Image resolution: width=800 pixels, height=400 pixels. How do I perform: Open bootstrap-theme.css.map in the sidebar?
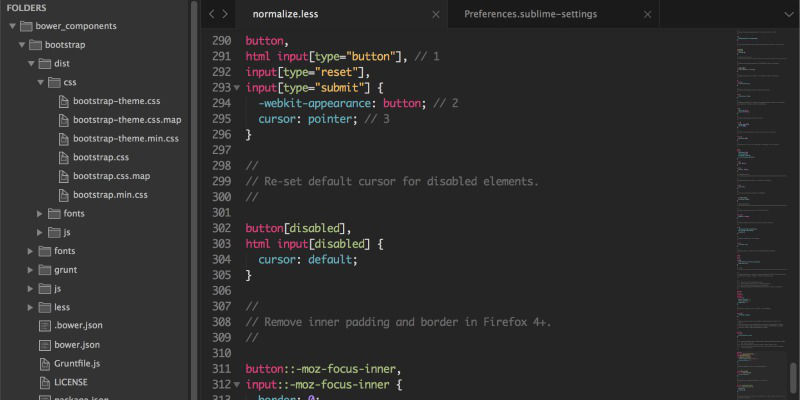[x=127, y=120]
